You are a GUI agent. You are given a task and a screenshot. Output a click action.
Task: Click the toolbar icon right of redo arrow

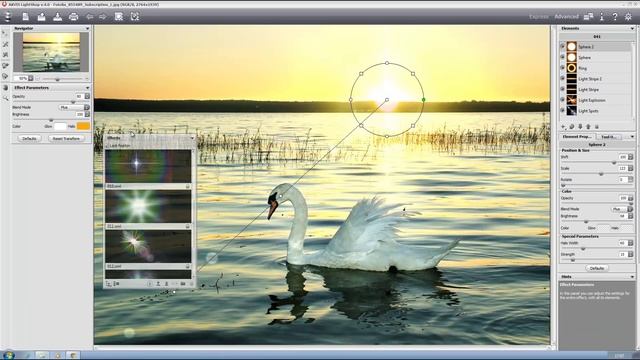click(119, 16)
